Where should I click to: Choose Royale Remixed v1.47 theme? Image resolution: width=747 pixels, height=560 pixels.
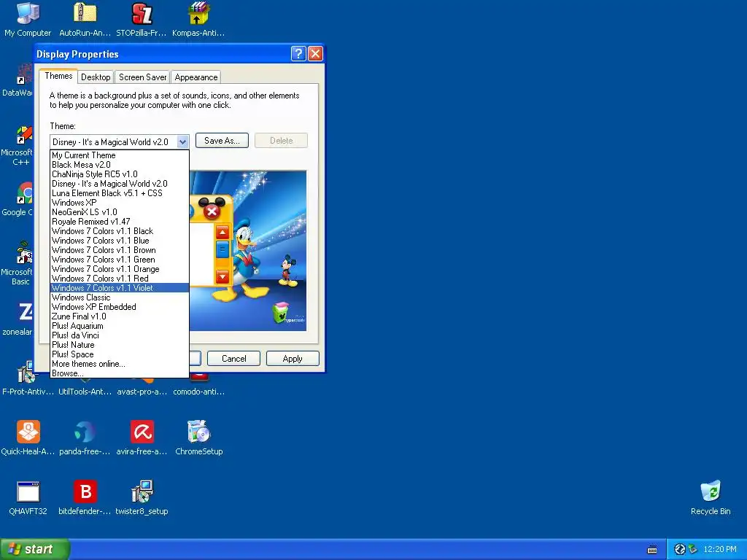pos(120,222)
